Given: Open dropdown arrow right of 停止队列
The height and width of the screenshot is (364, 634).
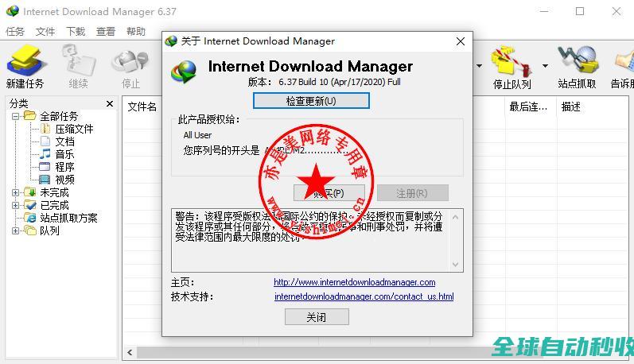Looking at the screenshot, I should [545, 66].
